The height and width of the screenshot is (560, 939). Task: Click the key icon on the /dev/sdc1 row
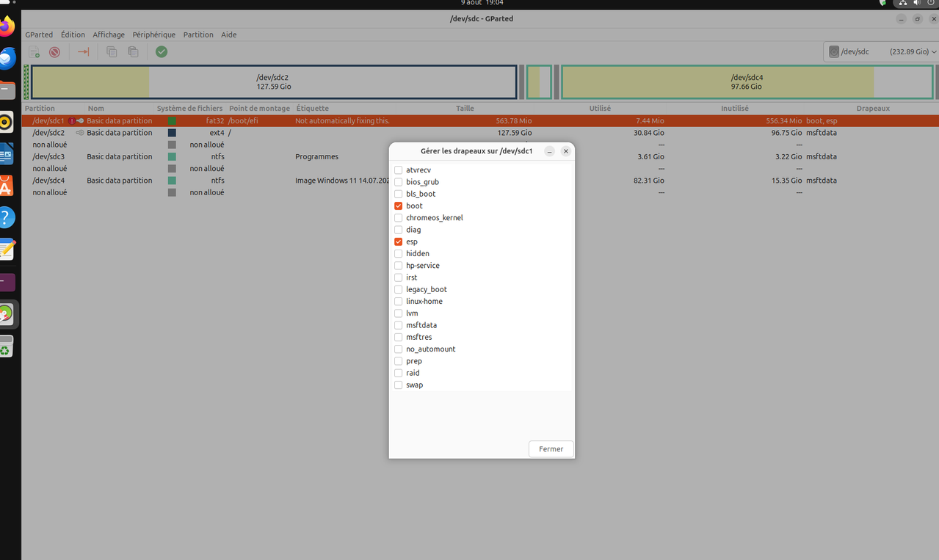(x=80, y=120)
